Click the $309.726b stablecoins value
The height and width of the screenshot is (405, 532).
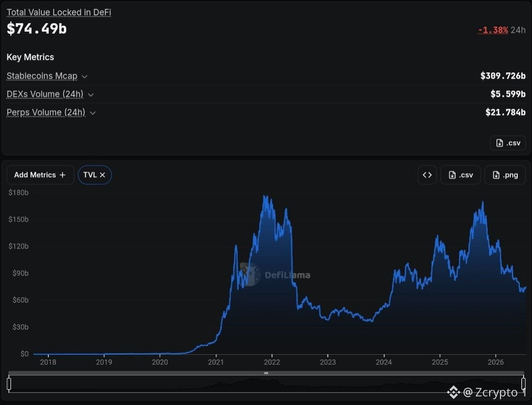coord(503,76)
